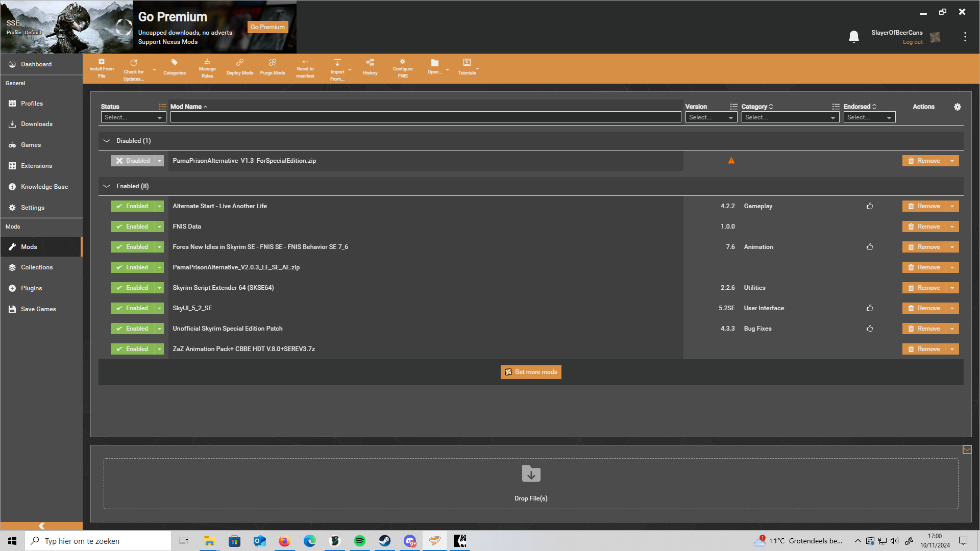980x551 pixels.
Task: Open Collections in sidebar
Action: 36,267
